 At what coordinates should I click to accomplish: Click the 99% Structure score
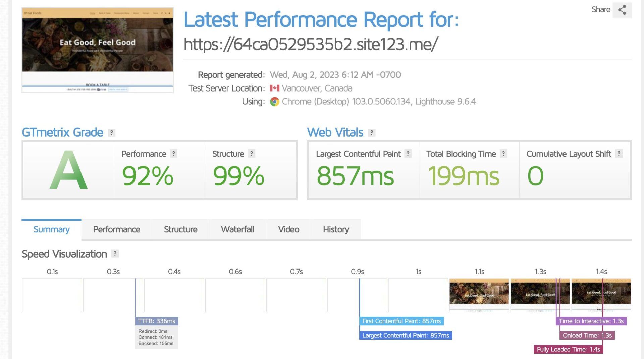(238, 176)
